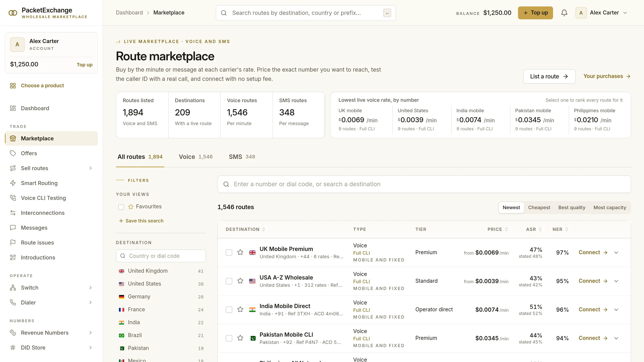Connect to UK Mobile Premium route
Image resolution: width=644 pixels, height=362 pixels.
[593, 252]
